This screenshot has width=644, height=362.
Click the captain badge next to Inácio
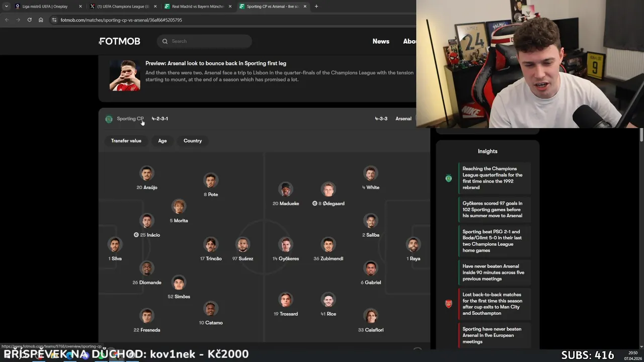(136, 235)
